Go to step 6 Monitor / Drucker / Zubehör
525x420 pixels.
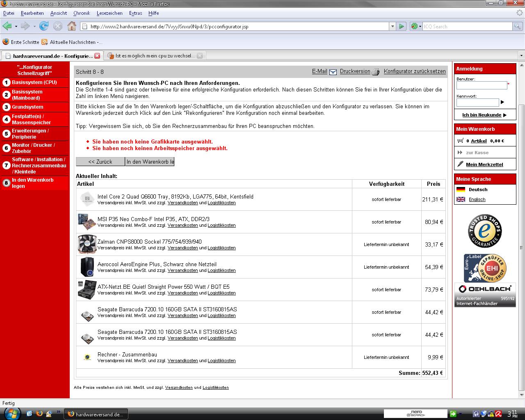pyautogui.click(x=34, y=148)
